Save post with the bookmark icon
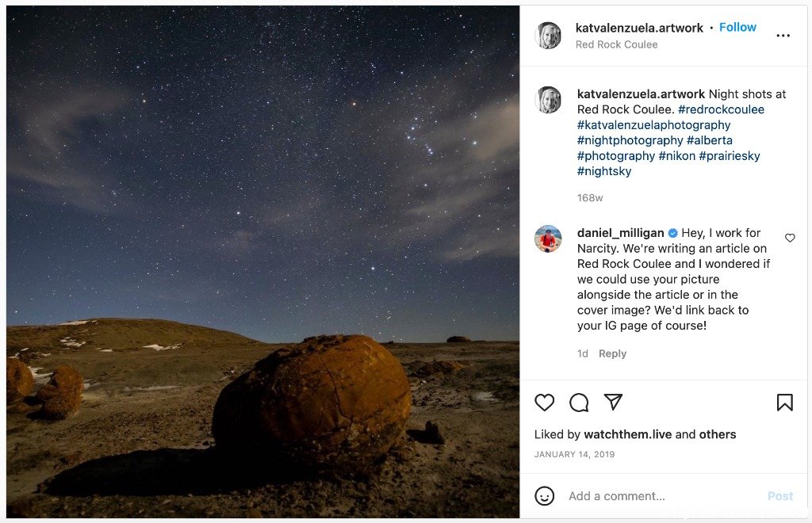Screen dimensions: 812x523 (x=784, y=403)
